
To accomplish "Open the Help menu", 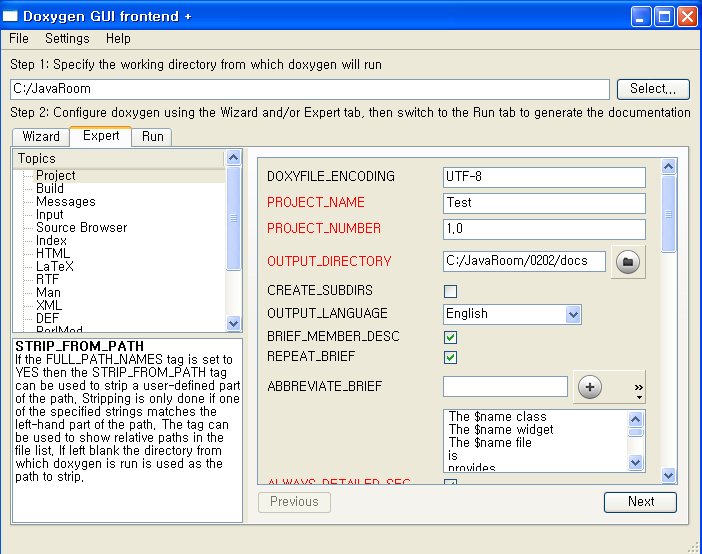I will pos(118,39).
